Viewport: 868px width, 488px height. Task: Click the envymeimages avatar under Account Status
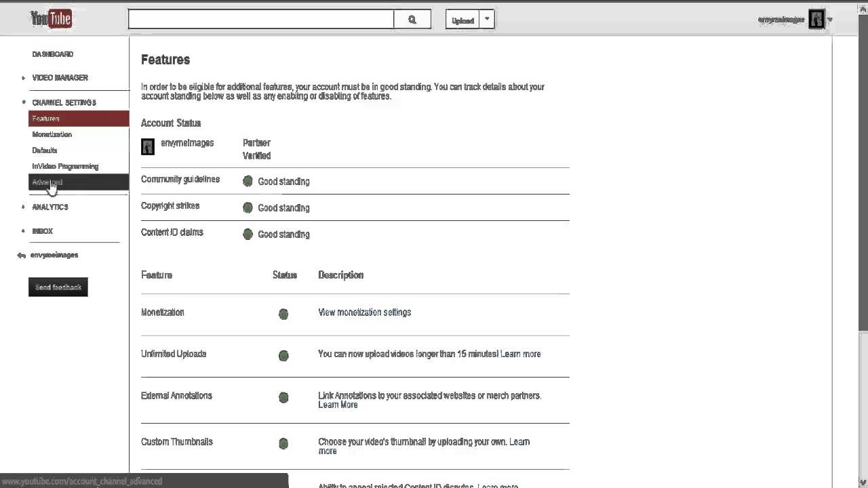pos(148,146)
